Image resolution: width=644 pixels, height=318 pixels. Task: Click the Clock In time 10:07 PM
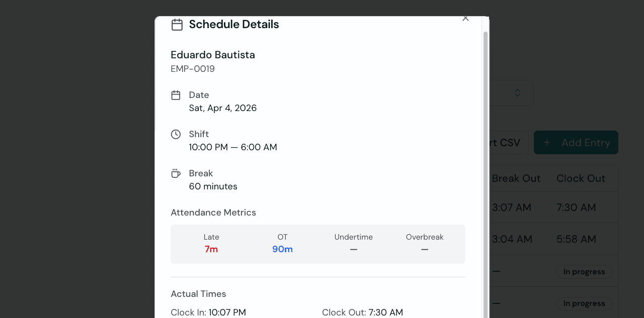point(227,312)
